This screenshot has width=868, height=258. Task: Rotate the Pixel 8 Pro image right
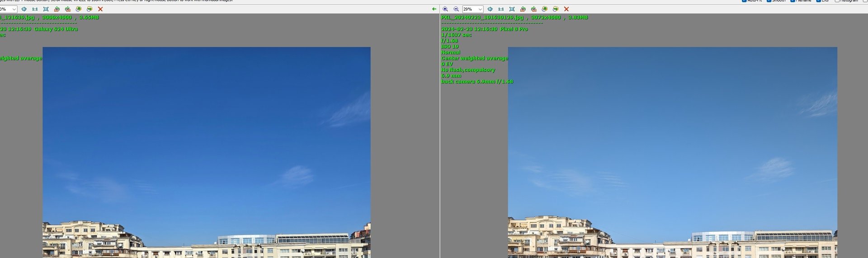coord(534,9)
